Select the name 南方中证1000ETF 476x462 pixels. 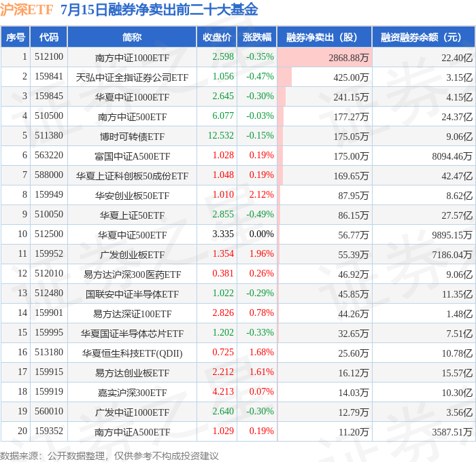(x=132, y=58)
